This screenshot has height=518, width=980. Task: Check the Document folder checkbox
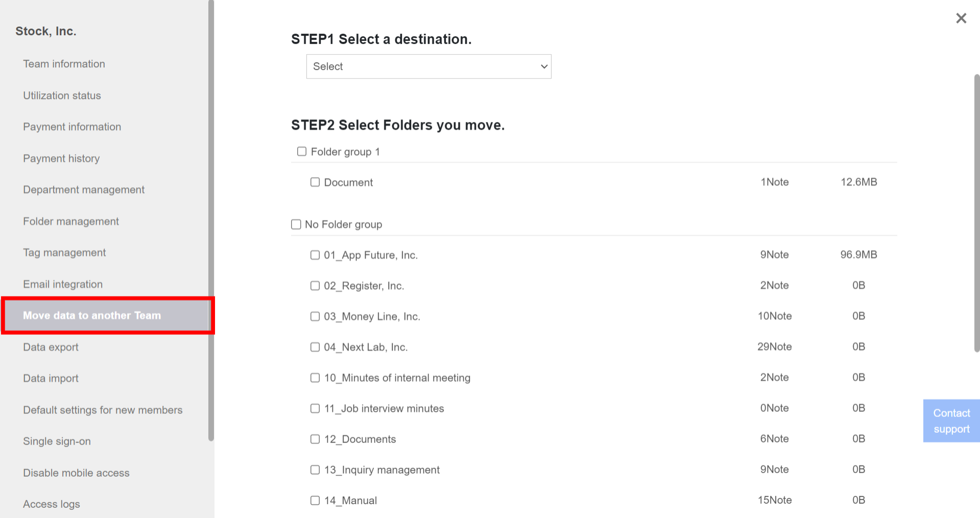pos(315,182)
